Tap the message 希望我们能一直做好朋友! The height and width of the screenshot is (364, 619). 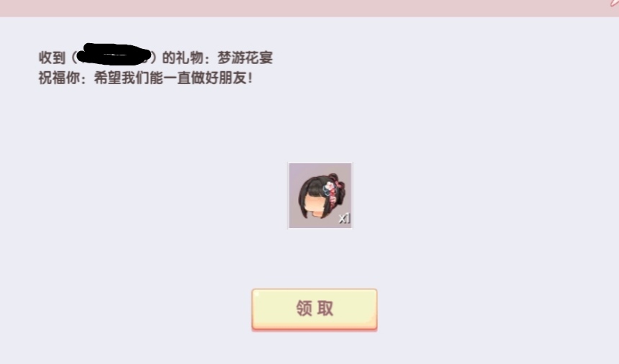click(173, 78)
